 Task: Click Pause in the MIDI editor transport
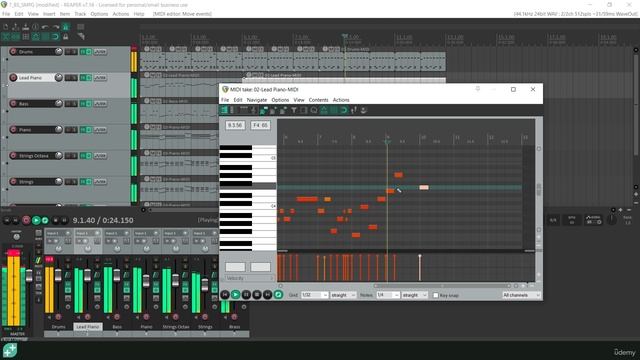point(246,295)
